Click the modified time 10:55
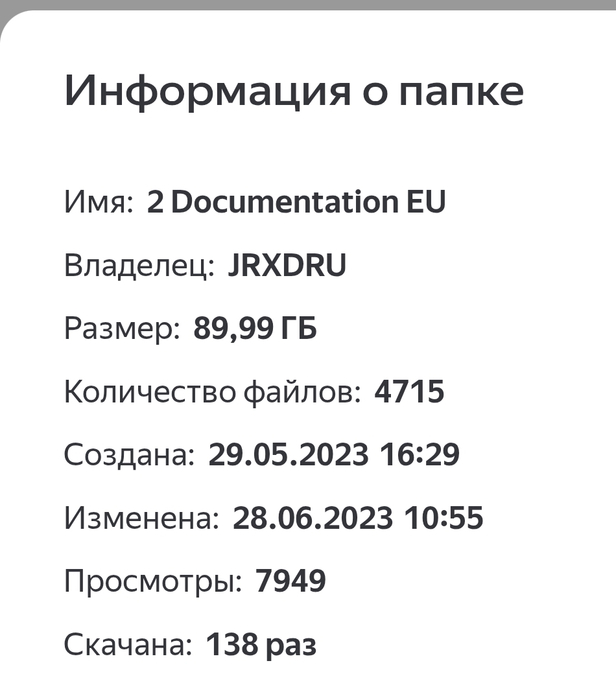Screen dimensions: 616x698 [444, 518]
